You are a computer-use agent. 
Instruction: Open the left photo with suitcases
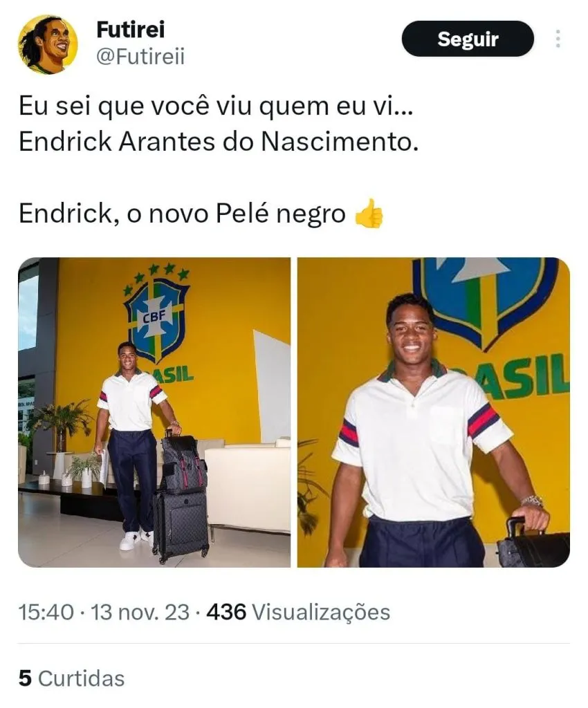click(154, 412)
